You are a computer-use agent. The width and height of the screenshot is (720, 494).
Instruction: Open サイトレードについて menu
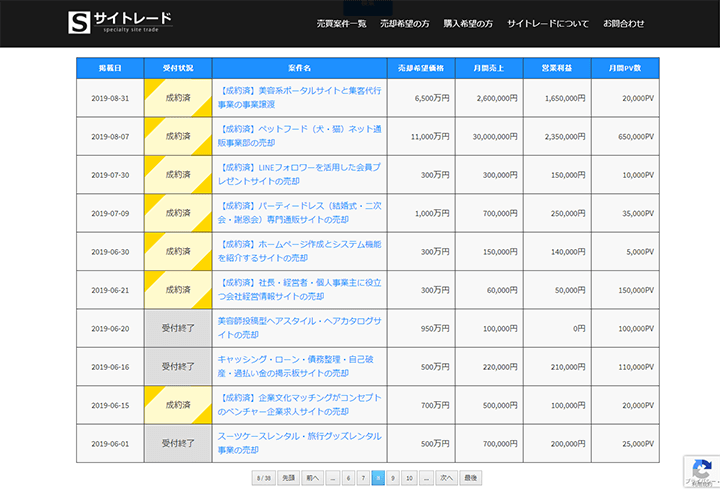pos(548,23)
